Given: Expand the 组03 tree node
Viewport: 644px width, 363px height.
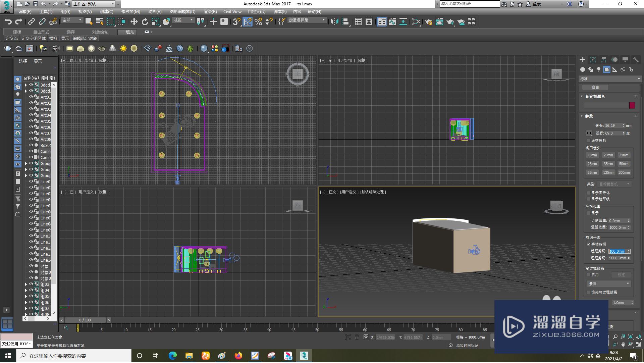Looking at the screenshot, I should [x=26, y=284].
